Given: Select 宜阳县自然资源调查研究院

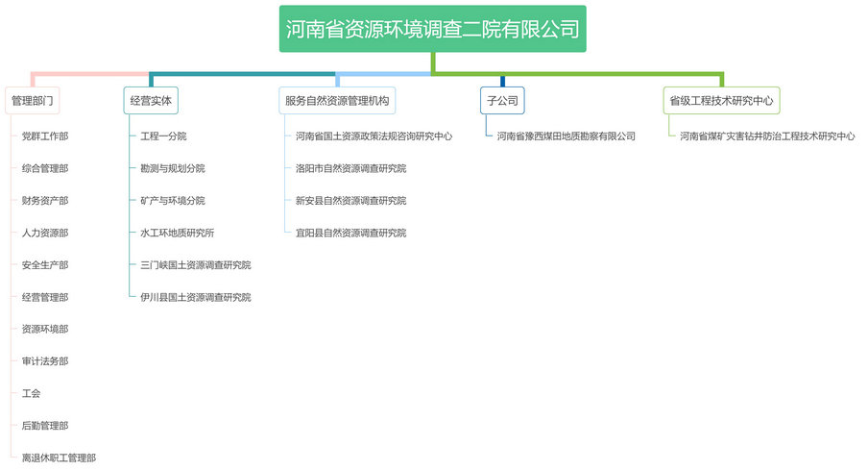Looking at the screenshot, I should pos(351,233).
